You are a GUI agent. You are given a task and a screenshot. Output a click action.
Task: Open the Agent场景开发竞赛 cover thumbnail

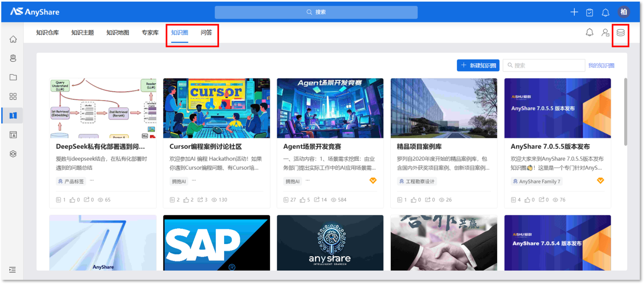[330, 108]
